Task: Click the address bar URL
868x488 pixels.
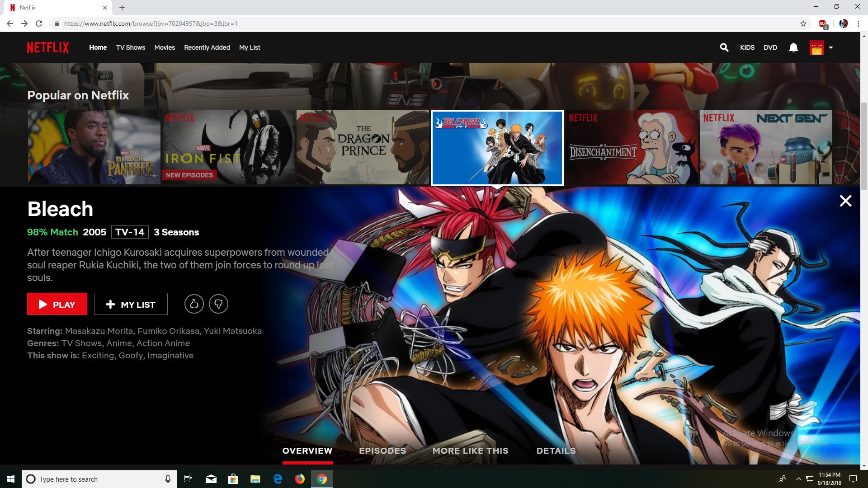Action: pyautogui.click(x=151, y=23)
